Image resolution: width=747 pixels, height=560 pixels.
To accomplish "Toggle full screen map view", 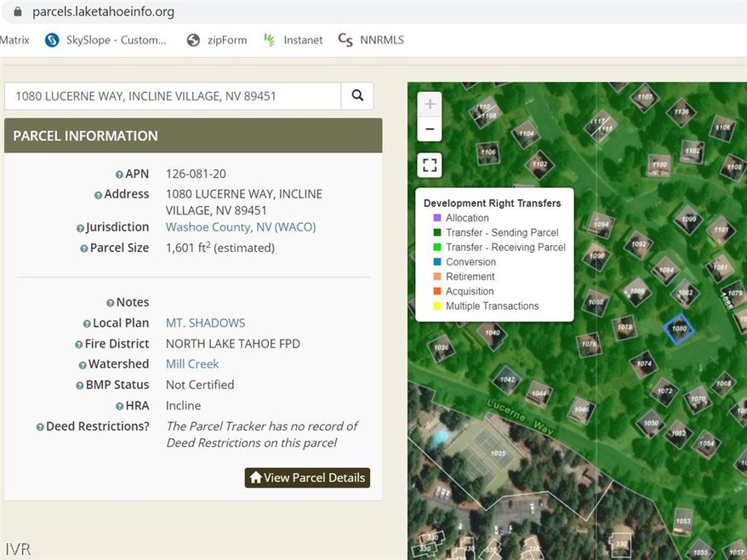I will pos(430,165).
